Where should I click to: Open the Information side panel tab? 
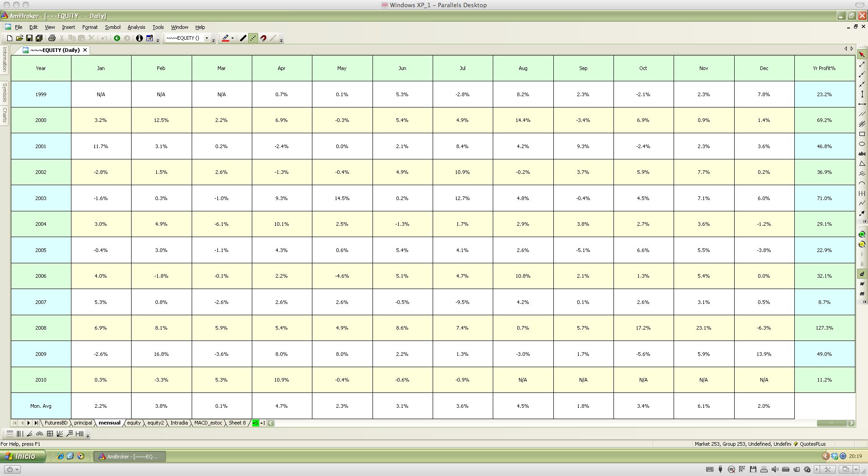5,59
